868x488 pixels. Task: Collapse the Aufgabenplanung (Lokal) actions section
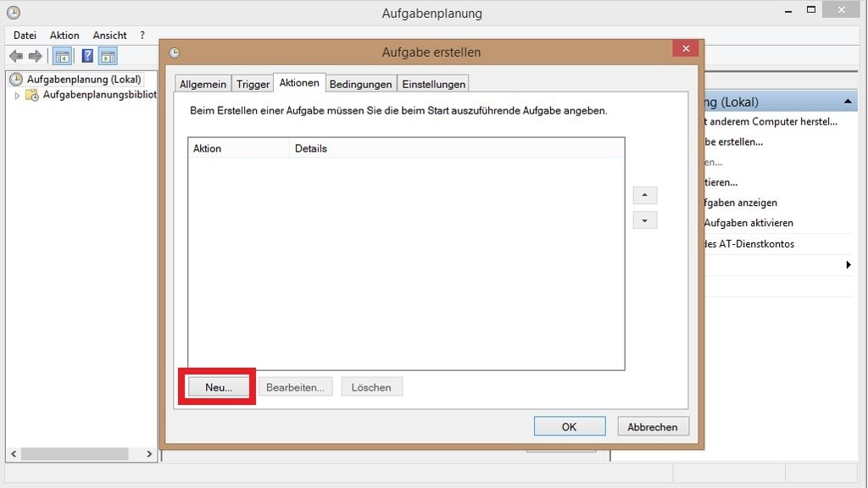point(849,102)
